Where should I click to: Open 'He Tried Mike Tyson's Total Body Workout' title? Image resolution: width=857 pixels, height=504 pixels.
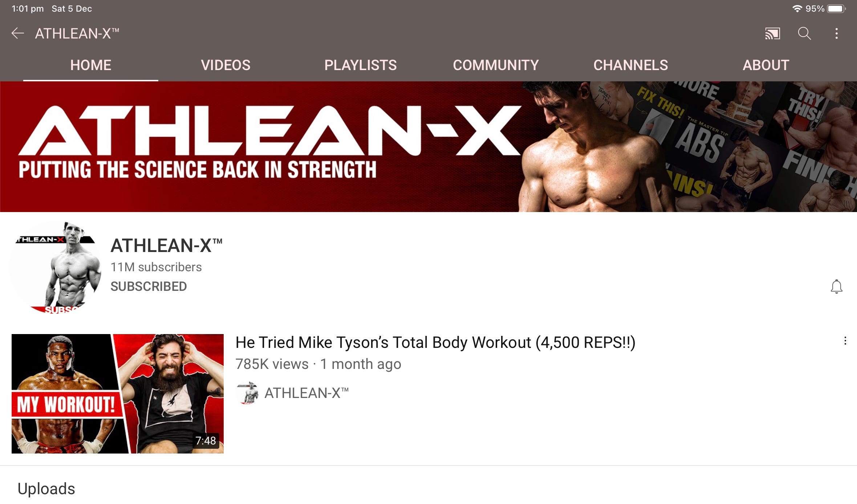435,342
